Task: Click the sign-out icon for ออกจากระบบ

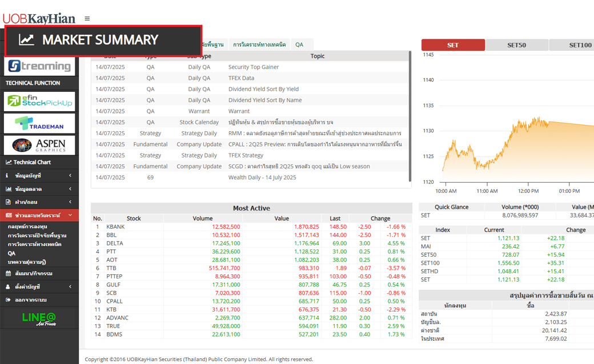Action: 8,300
